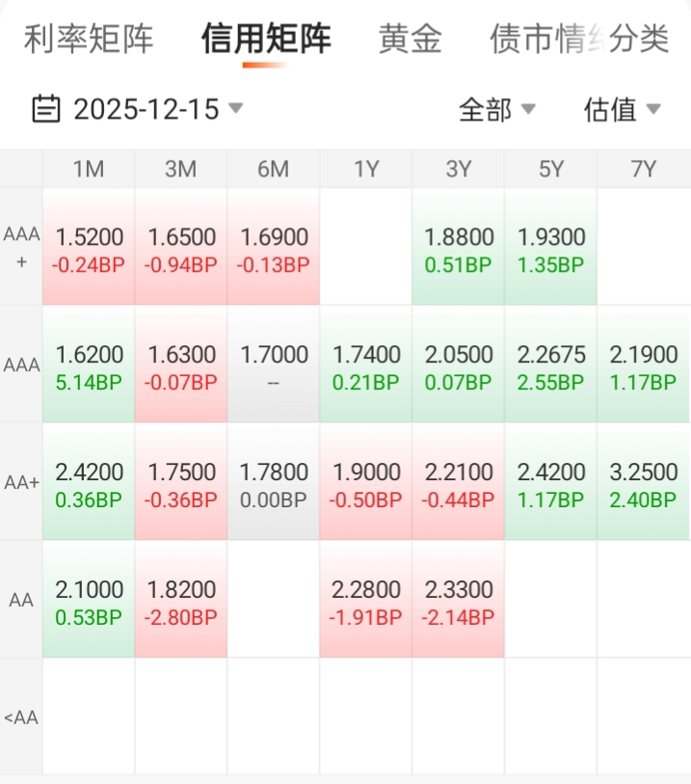Tap the AA 3M cell with -2.80BP
Viewport: 691px width, 784px height.
coord(181,602)
